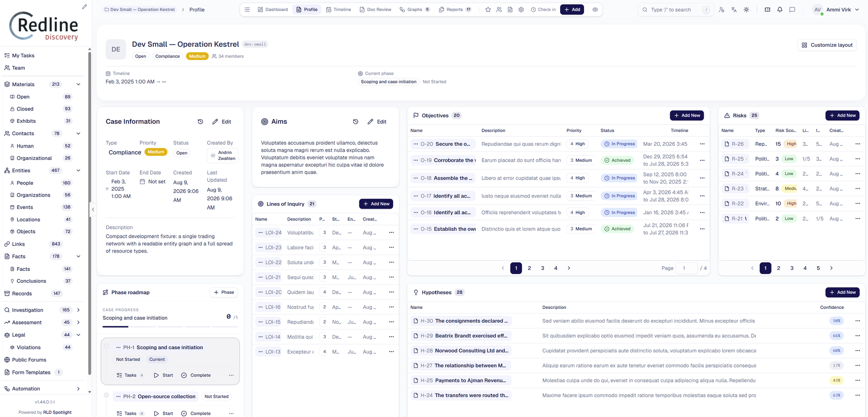The height and width of the screenshot is (417, 868).
Task: Open the Doc Review tab
Action: (x=376, y=10)
